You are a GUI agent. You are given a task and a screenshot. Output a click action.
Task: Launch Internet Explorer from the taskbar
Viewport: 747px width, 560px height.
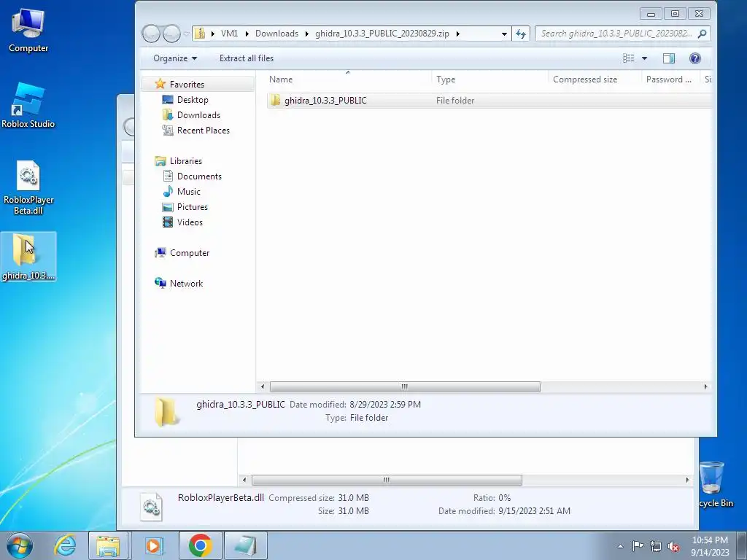(x=65, y=545)
